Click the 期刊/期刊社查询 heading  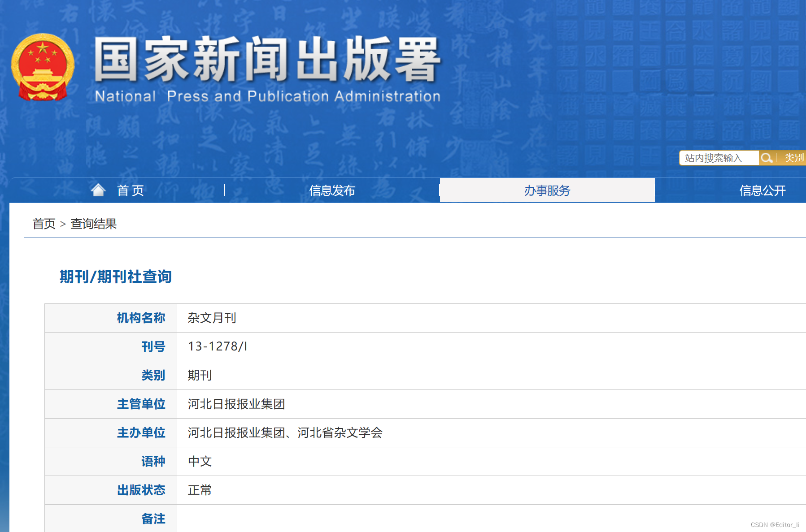pos(116,277)
